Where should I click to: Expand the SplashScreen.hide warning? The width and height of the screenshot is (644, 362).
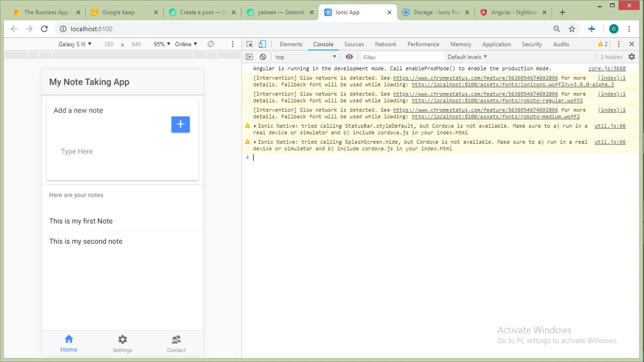(255, 142)
